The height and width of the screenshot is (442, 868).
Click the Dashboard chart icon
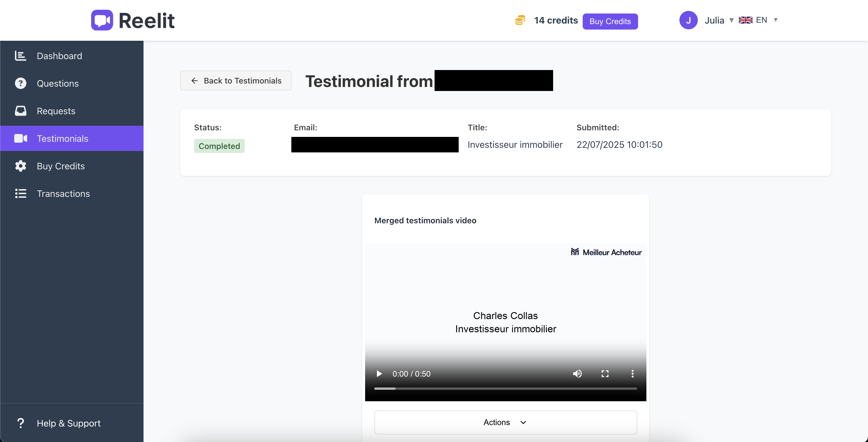pos(20,56)
